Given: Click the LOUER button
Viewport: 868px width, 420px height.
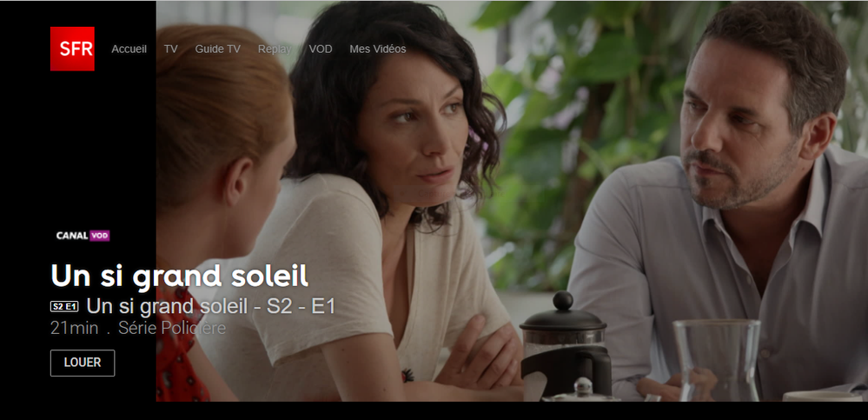Looking at the screenshot, I should click(x=83, y=363).
